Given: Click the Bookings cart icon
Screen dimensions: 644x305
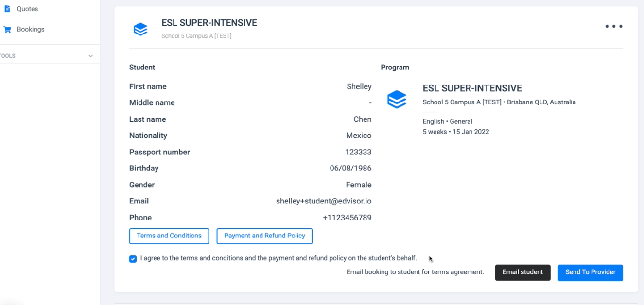Looking at the screenshot, I should (7, 29).
